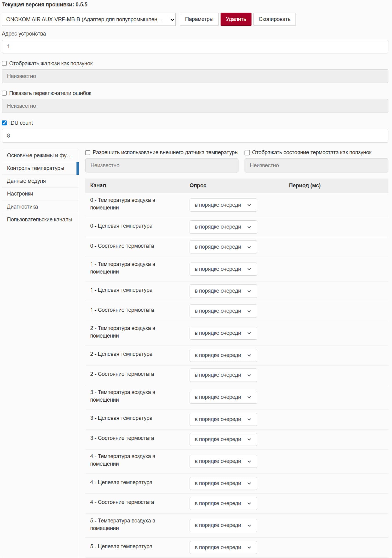392x558 pixels.
Task: Allow external temperature sensor checkbox
Action: (x=88, y=153)
